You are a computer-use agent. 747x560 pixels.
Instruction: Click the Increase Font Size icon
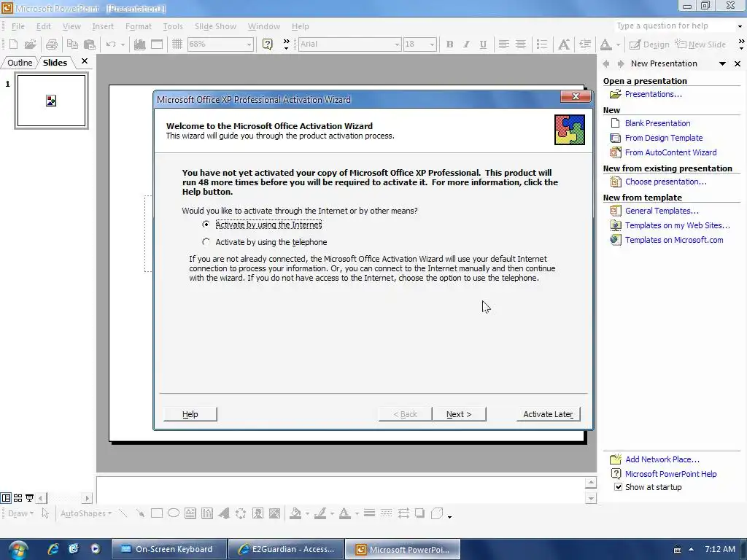click(x=564, y=44)
